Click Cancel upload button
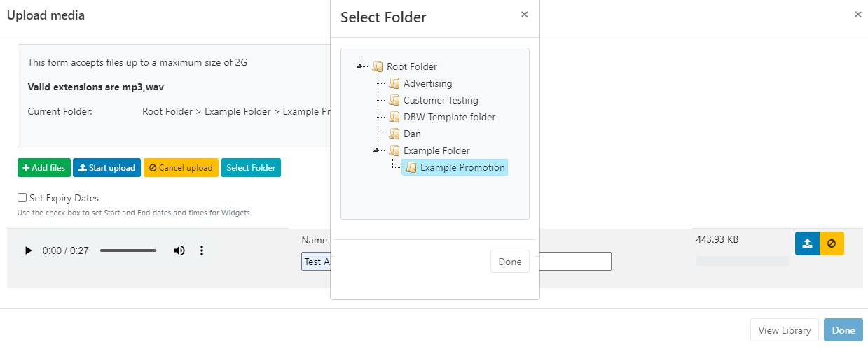Viewport: 868px width, 347px height. click(181, 168)
